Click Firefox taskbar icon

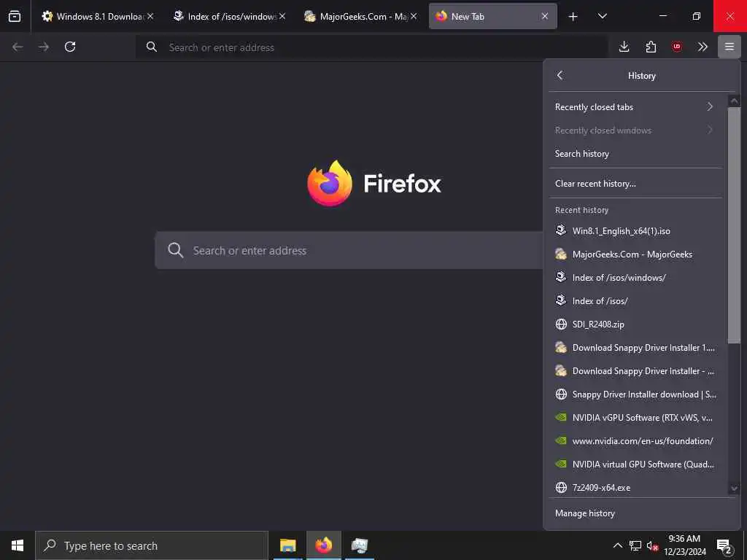point(323,545)
